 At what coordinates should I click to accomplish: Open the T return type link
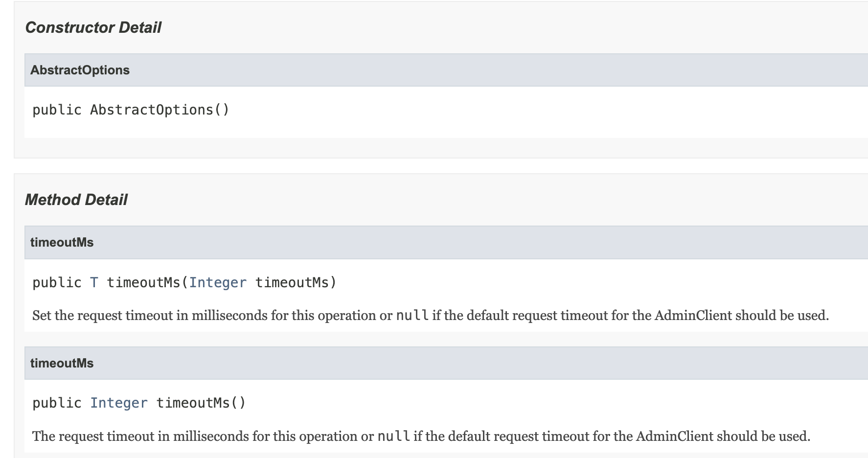pyautogui.click(x=94, y=282)
